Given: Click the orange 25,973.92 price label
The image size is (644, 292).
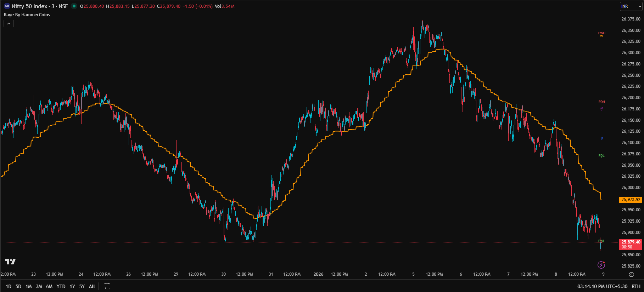Looking at the screenshot, I should pos(631,200).
